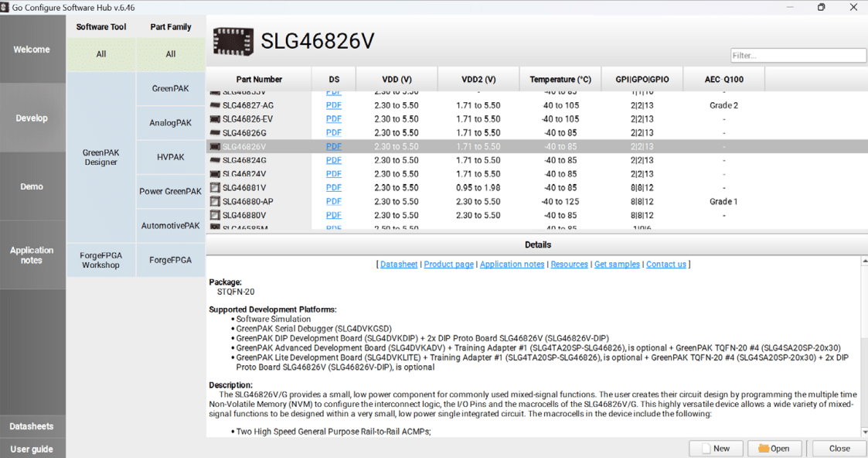Open the Application notes section
868x458 pixels.
tap(32, 255)
